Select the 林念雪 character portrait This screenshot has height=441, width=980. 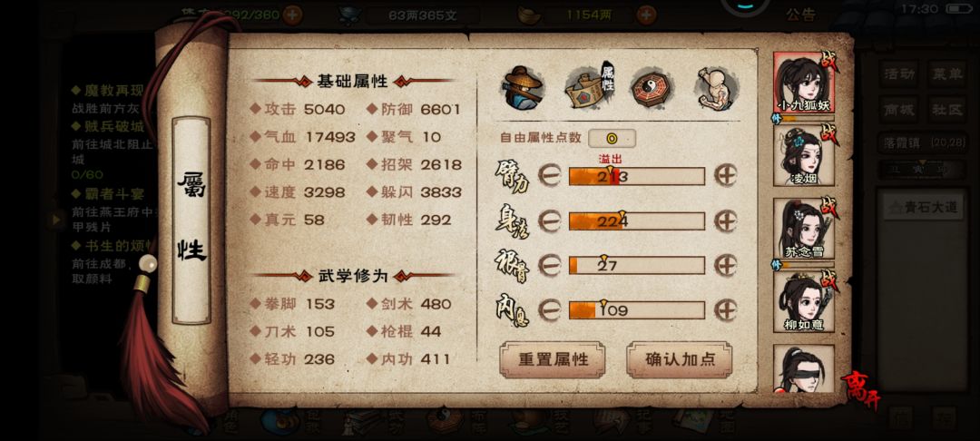click(x=804, y=230)
